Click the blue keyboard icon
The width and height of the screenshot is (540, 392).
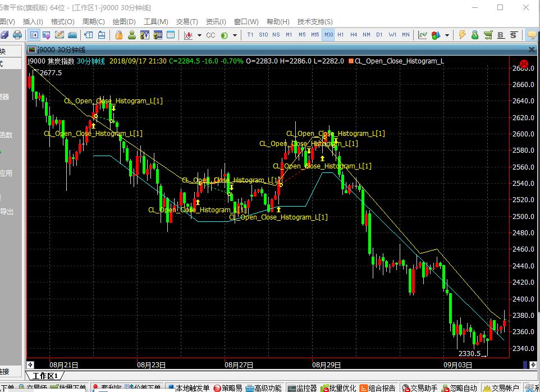click(x=72, y=35)
